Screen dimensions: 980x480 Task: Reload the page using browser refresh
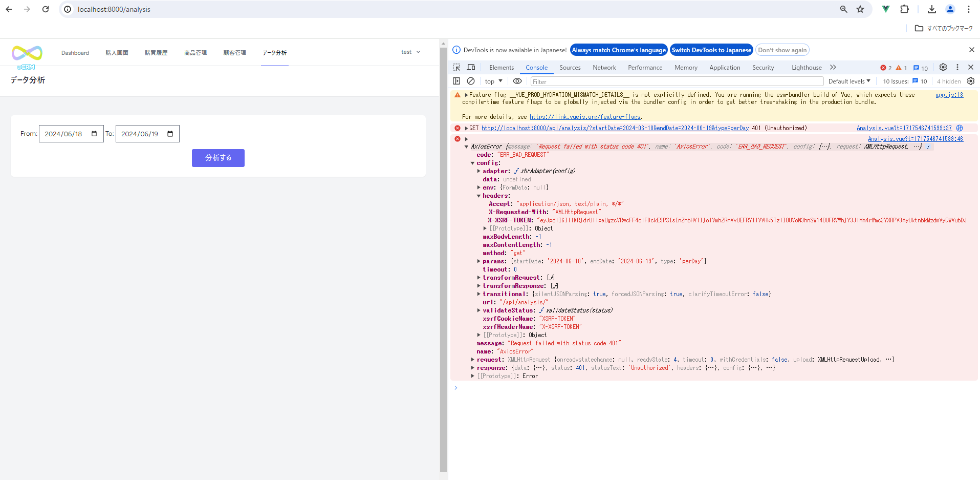pyautogui.click(x=46, y=9)
